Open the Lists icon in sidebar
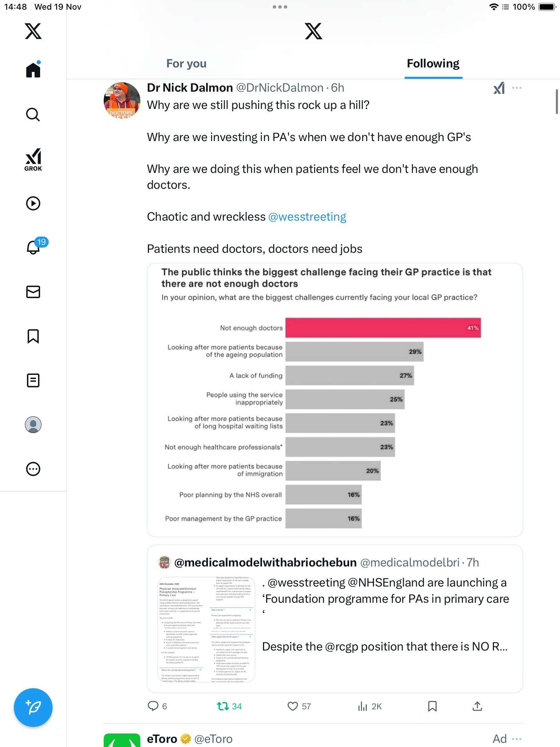This screenshot has height=747, width=560. (33, 380)
